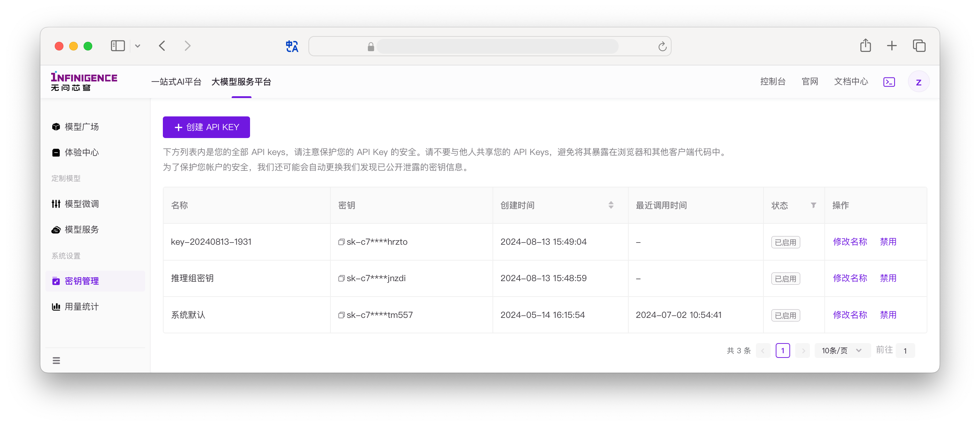Reload the page with refresh icon
The image size is (980, 426).
tap(662, 46)
